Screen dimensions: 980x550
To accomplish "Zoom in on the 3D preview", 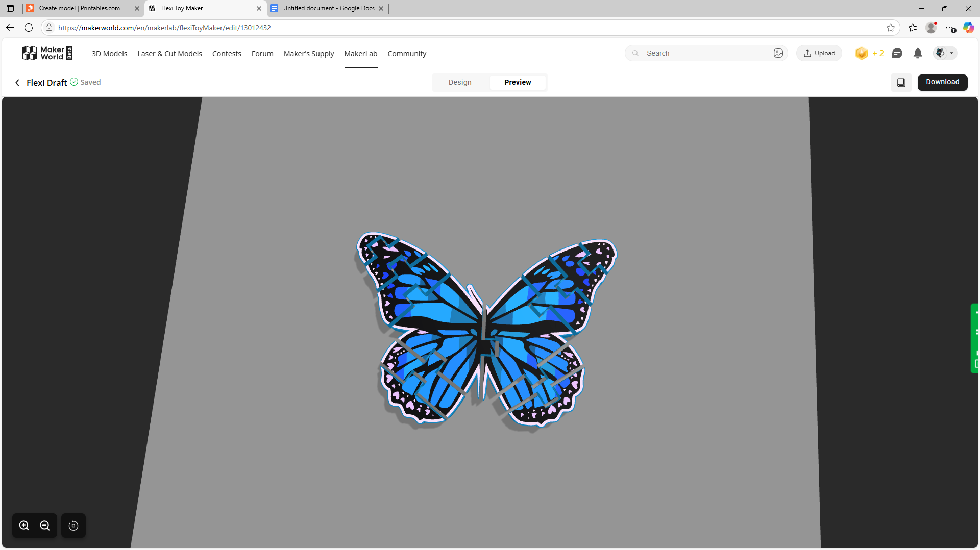I will point(24,526).
